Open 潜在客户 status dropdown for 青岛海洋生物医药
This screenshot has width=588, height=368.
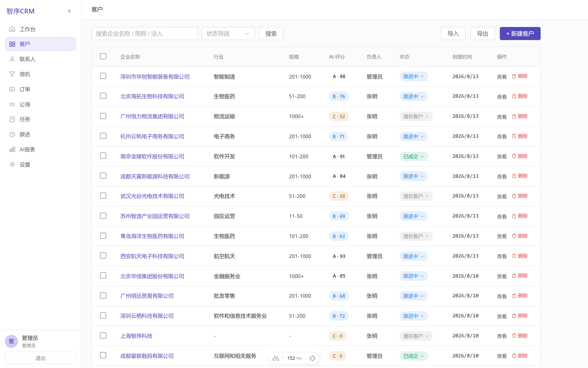click(416, 236)
